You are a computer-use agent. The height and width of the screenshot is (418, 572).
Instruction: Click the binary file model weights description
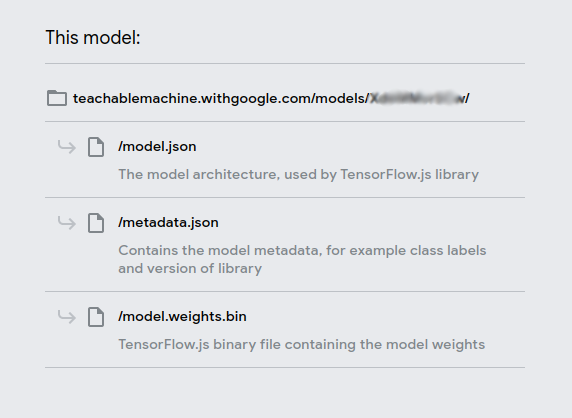click(302, 345)
